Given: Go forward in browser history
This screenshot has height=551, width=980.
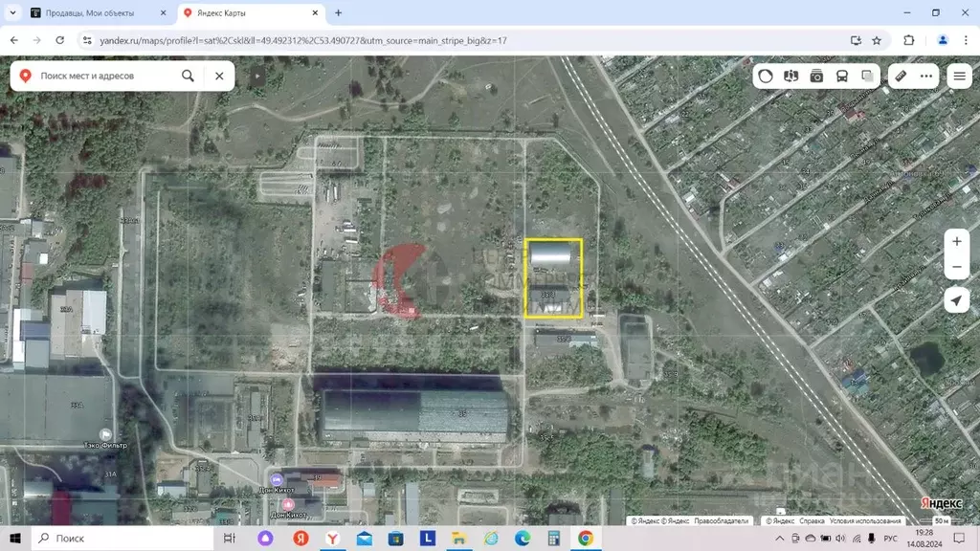Looking at the screenshot, I should [x=37, y=40].
